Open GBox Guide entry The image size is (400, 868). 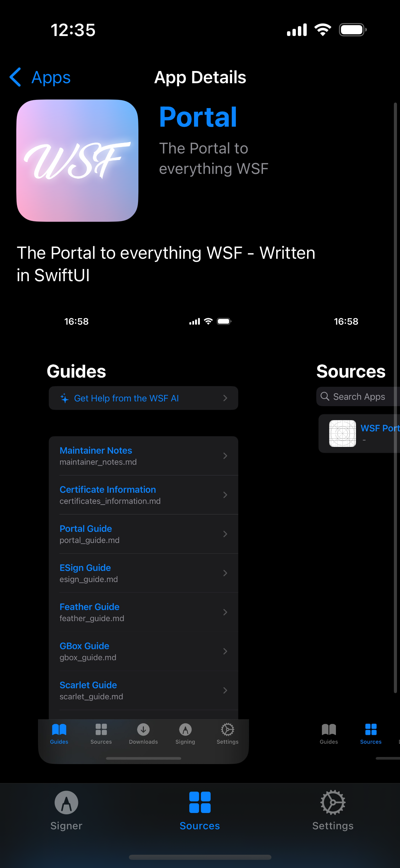144,651
